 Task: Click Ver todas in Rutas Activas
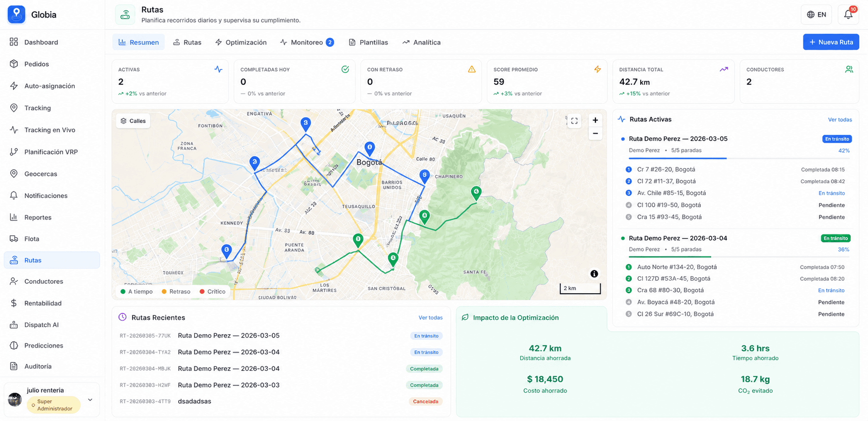click(x=840, y=120)
